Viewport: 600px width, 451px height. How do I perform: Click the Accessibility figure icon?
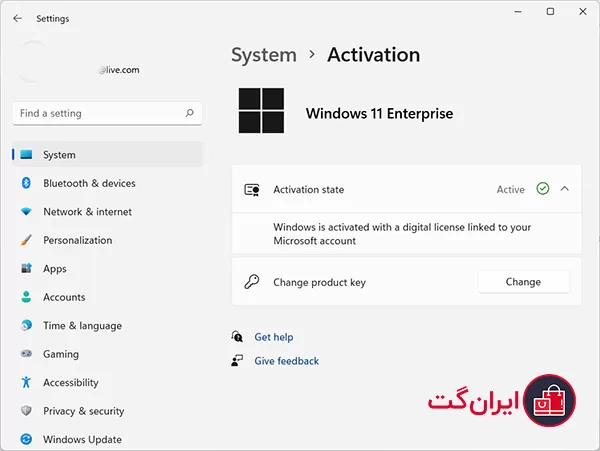tap(26, 382)
